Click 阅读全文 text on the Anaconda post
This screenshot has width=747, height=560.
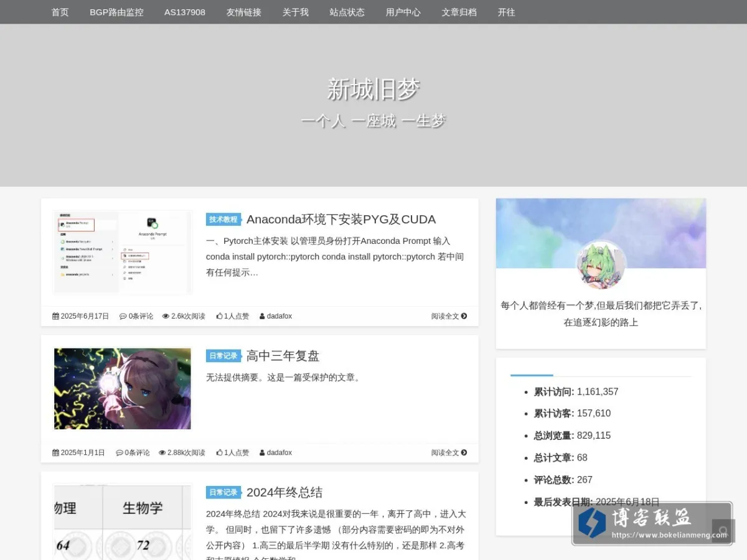(x=445, y=316)
